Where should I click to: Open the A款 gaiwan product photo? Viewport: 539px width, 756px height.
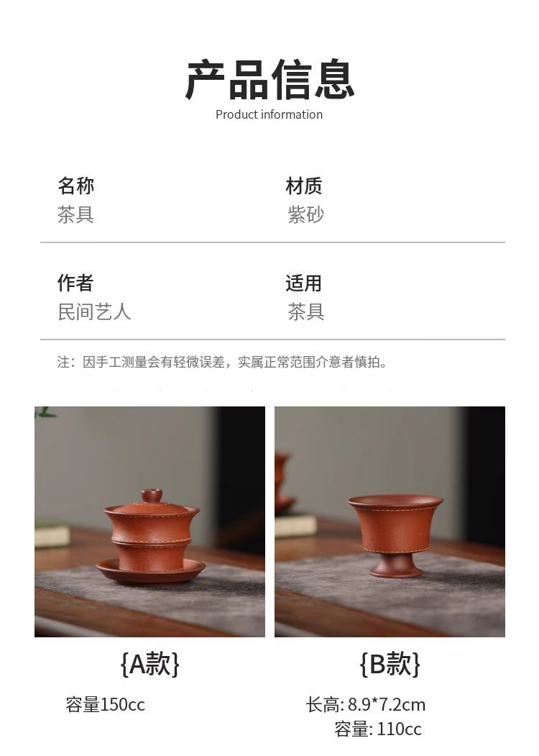coord(149,522)
